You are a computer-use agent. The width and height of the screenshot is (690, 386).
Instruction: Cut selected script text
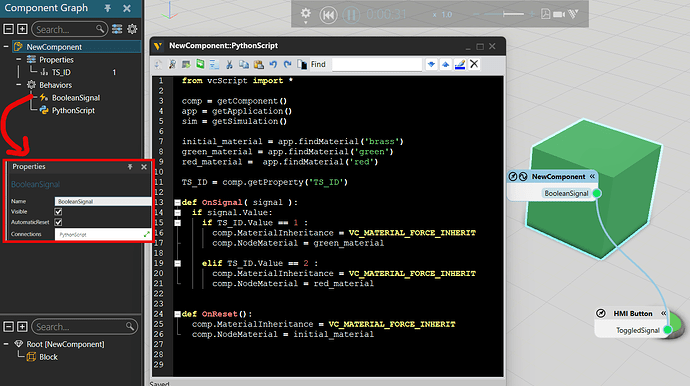(229, 64)
